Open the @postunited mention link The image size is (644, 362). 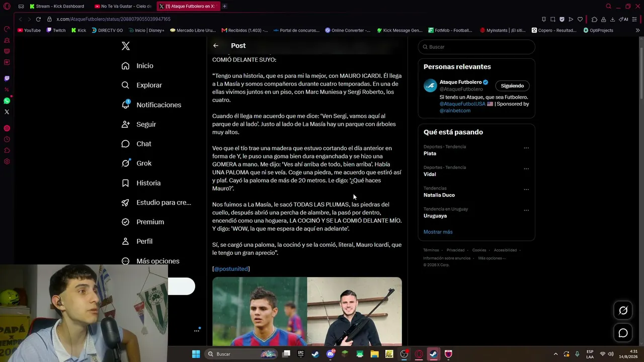point(231,269)
